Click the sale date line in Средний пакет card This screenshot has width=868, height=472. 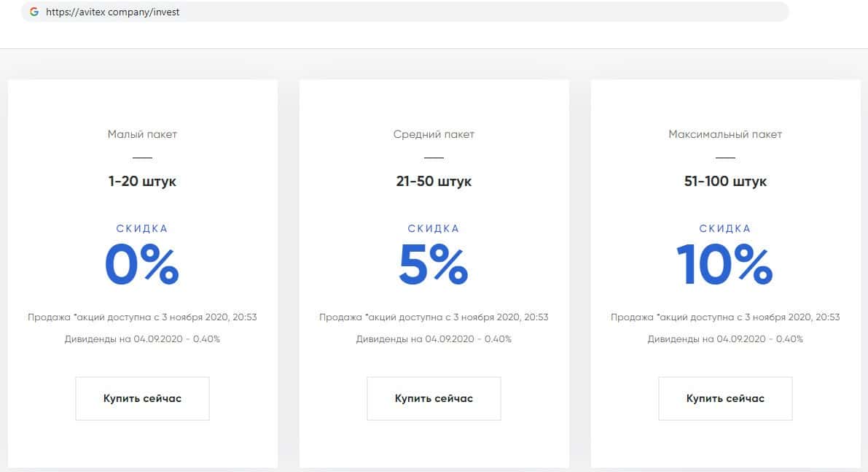(x=434, y=317)
